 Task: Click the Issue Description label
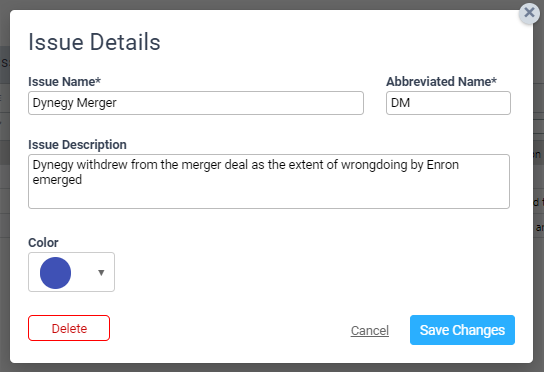(x=77, y=145)
